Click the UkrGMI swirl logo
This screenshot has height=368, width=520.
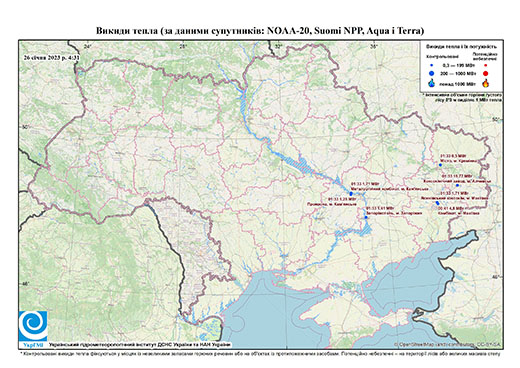pyautogui.click(x=33, y=327)
